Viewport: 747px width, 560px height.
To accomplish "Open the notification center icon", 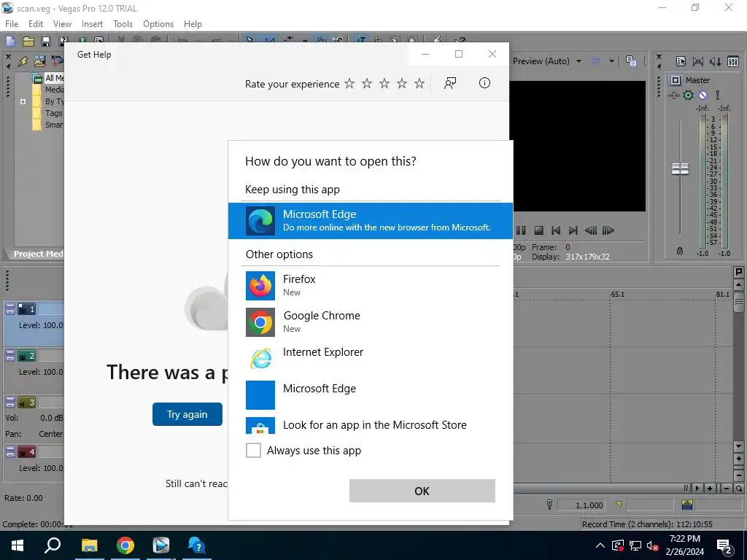I will click(724, 545).
